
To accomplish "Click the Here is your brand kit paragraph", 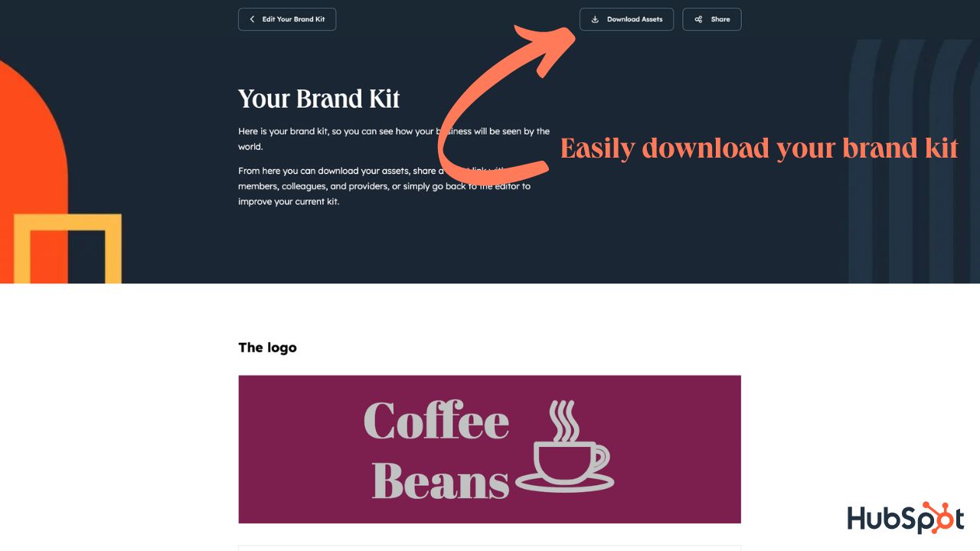I will (394, 139).
